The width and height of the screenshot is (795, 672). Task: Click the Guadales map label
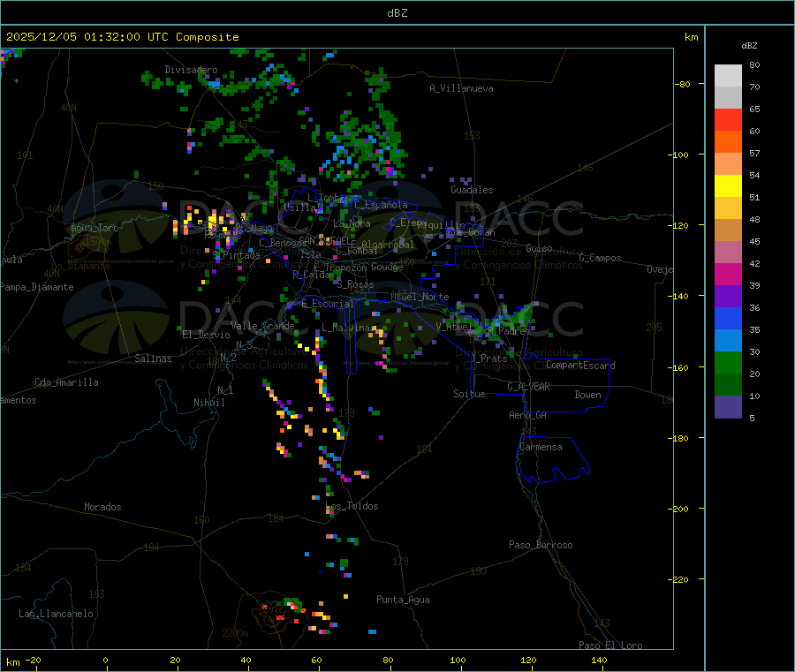click(472, 190)
